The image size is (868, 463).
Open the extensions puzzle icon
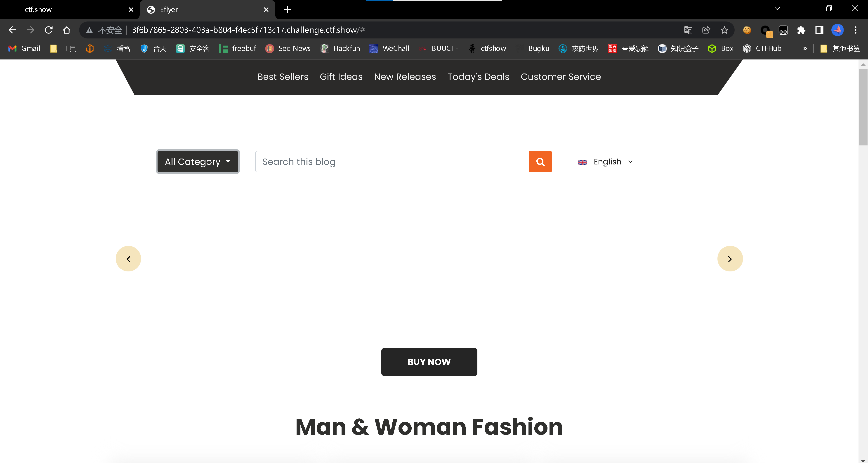801,30
